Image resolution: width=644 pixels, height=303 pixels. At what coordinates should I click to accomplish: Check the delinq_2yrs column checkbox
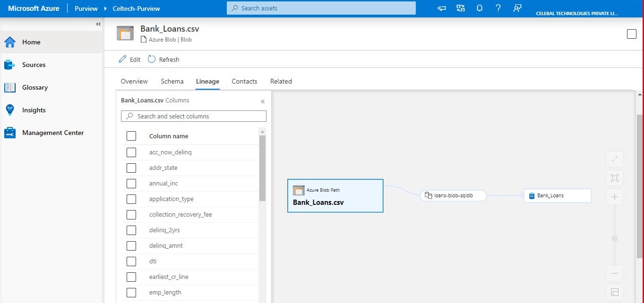pyautogui.click(x=131, y=230)
